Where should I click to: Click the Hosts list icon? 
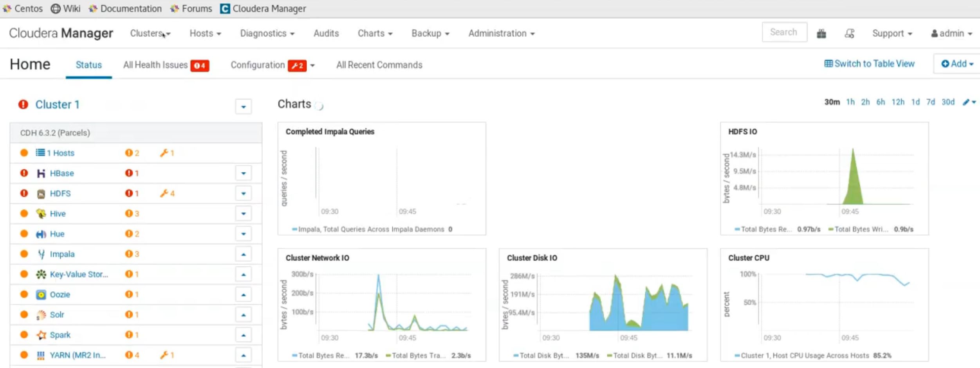[40, 153]
